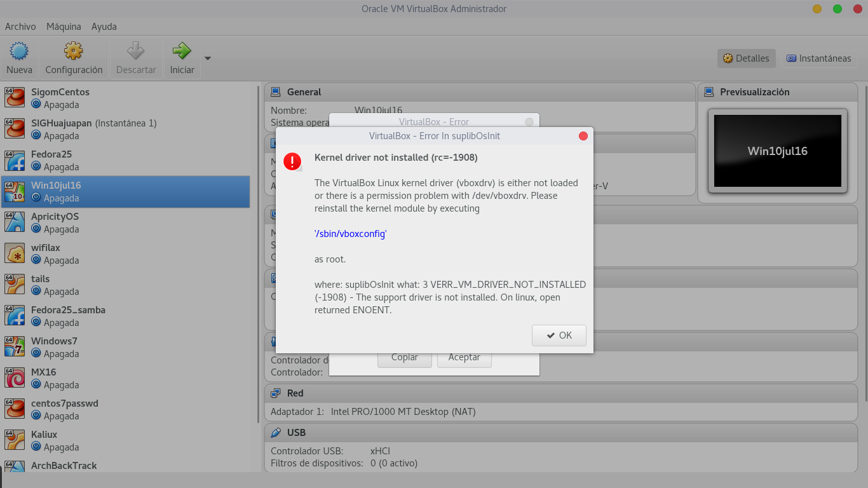Click Copiar in background error dialog

[405, 358]
